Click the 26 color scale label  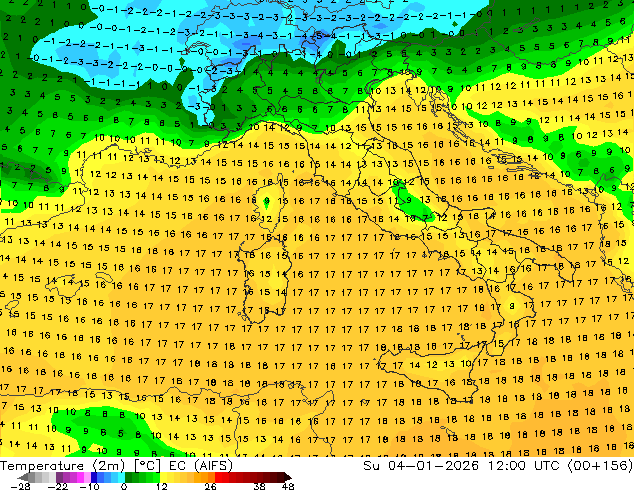point(210,486)
